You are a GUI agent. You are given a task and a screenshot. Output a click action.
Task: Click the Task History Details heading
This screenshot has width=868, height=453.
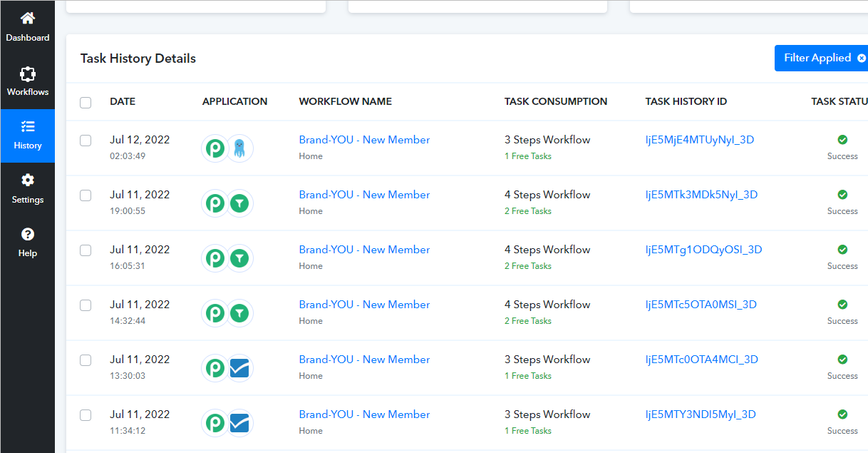(x=138, y=58)
